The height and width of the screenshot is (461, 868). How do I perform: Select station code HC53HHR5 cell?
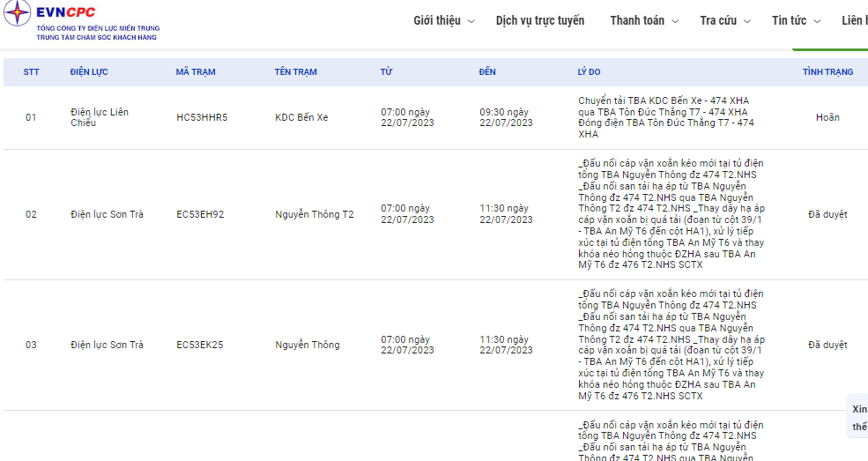pyautogui.click(x=202, y=117)
